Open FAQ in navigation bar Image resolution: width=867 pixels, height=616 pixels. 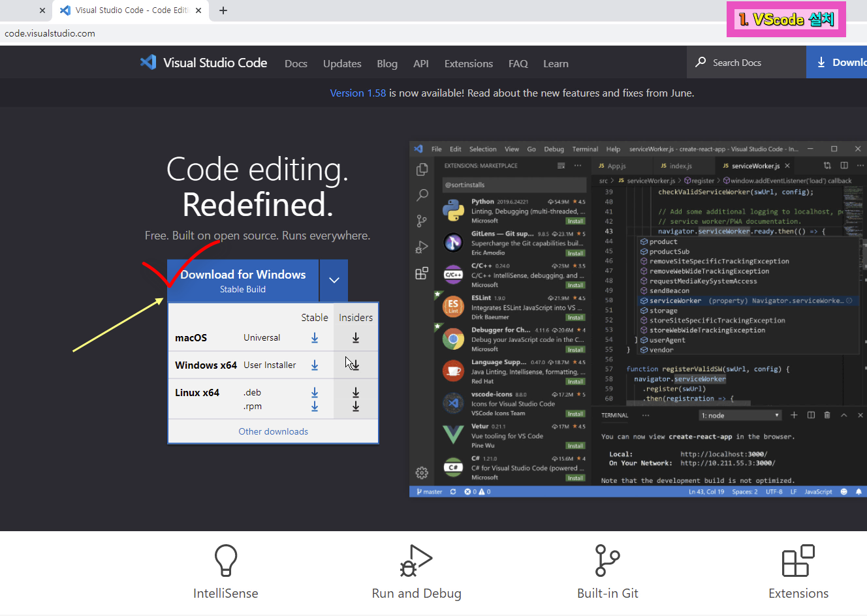point(518,63)
